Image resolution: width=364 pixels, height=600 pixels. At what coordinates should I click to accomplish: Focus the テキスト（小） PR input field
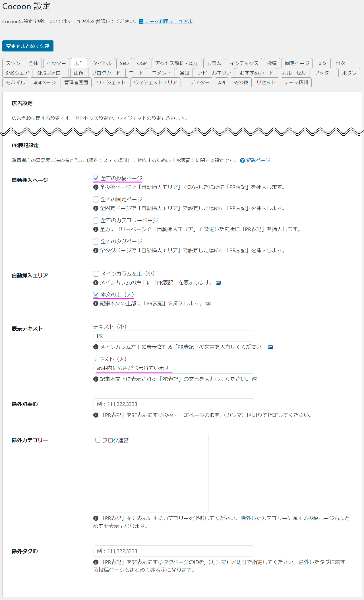(173, 336)
